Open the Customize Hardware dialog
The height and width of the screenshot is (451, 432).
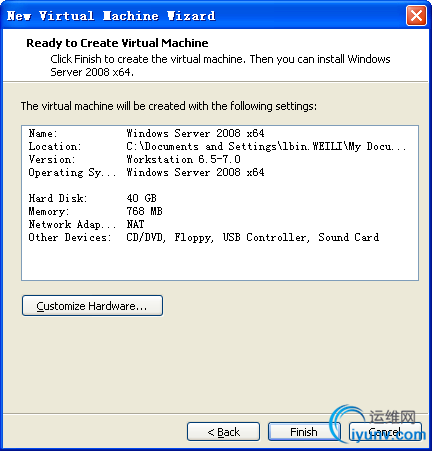92,305
